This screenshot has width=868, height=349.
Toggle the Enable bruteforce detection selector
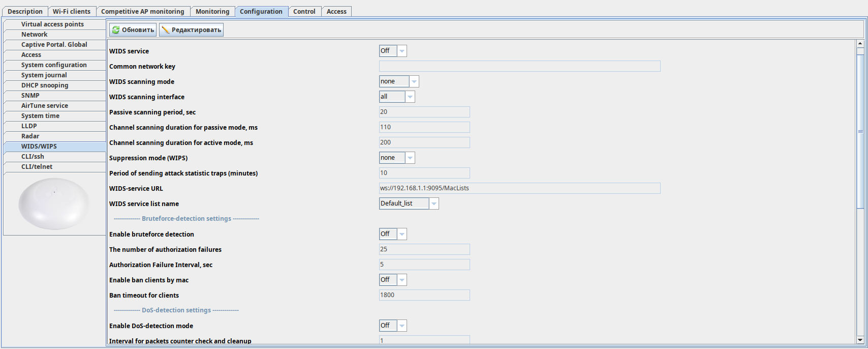tap(401, 234)
